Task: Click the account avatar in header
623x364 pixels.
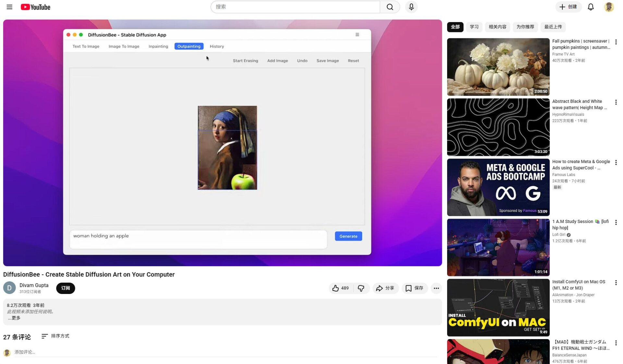Action: pos(609,7)
